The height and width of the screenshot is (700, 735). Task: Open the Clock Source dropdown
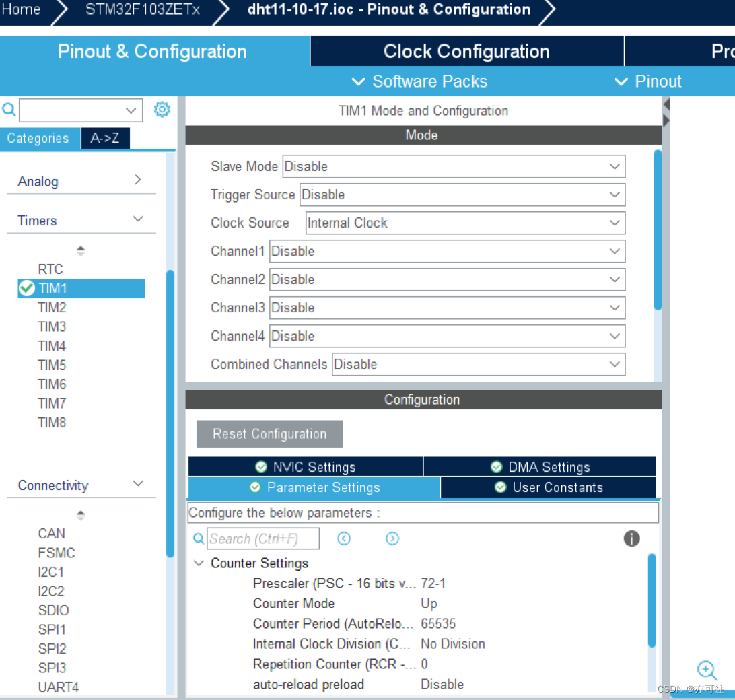[466, 223]
